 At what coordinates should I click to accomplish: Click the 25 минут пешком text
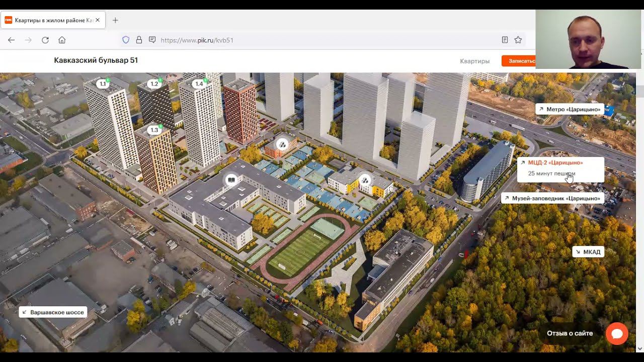pos(551,173)
